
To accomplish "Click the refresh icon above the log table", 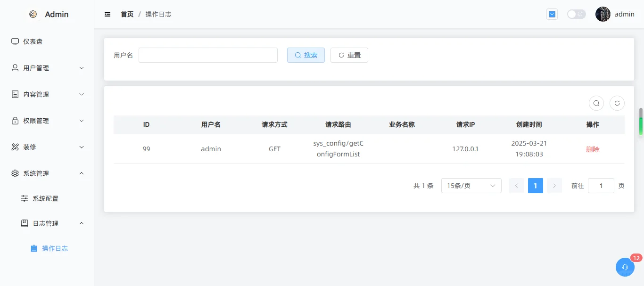I will coord(617,103).
